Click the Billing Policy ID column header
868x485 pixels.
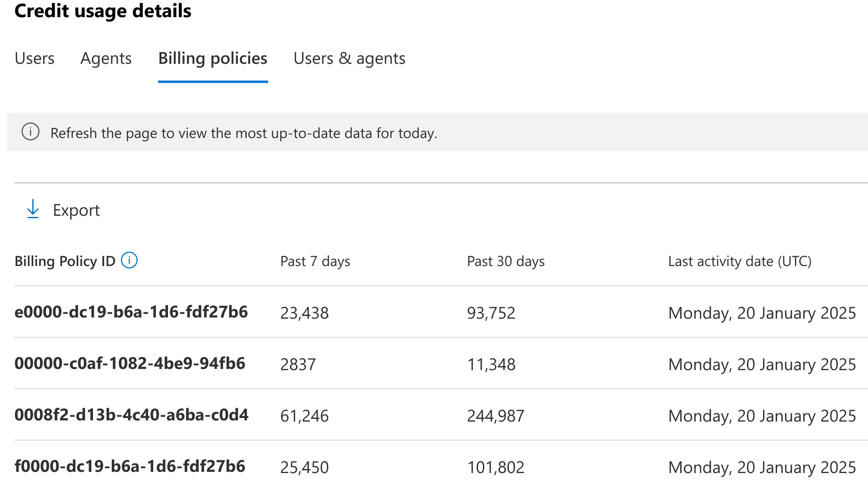(x=65, y=261)
